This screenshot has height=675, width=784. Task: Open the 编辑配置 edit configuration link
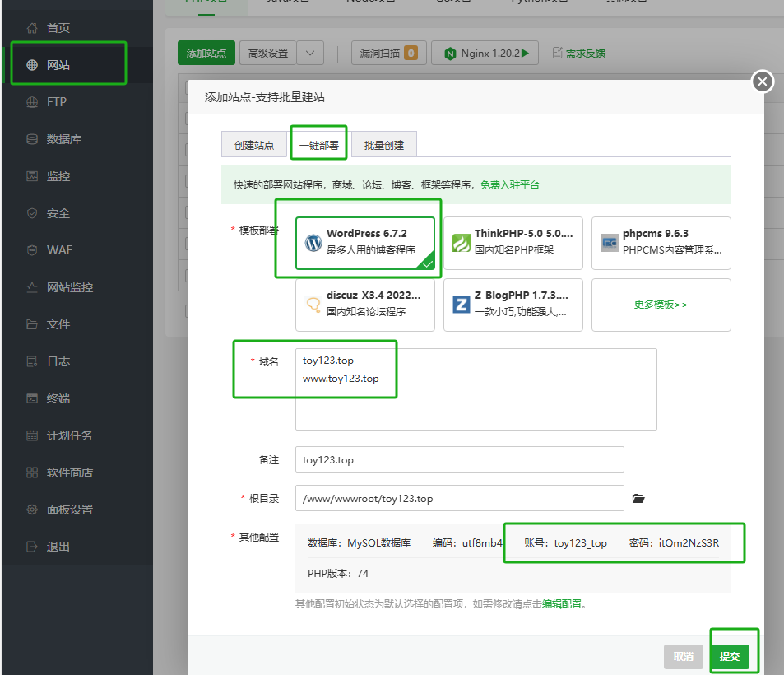(x=562, y=604)
